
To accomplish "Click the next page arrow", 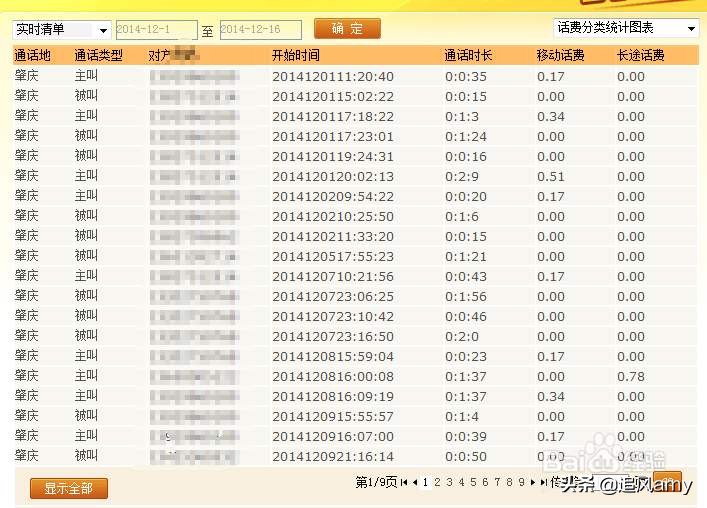I will pyautogui.click(x=532, y=482).
